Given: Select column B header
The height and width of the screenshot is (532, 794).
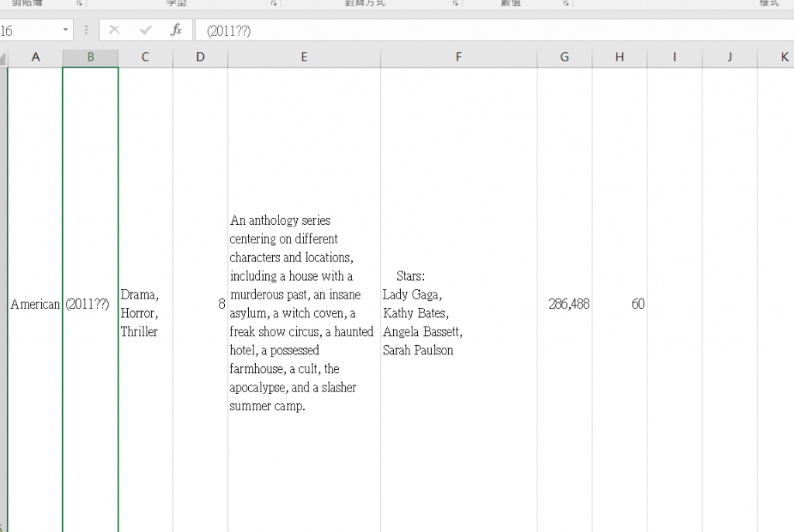Looking at the screenshot, I should pyautogui.click(x=91, y=57).
